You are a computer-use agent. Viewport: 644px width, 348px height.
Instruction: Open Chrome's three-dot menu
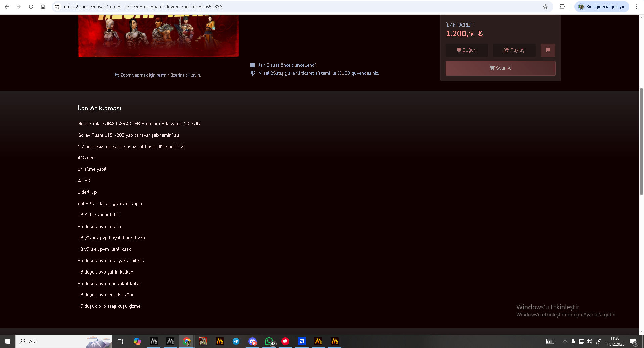tap(637, 7)
